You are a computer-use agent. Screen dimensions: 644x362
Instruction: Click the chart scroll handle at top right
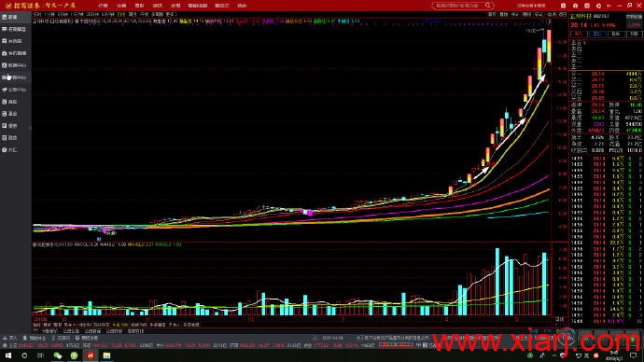(549, 22)
